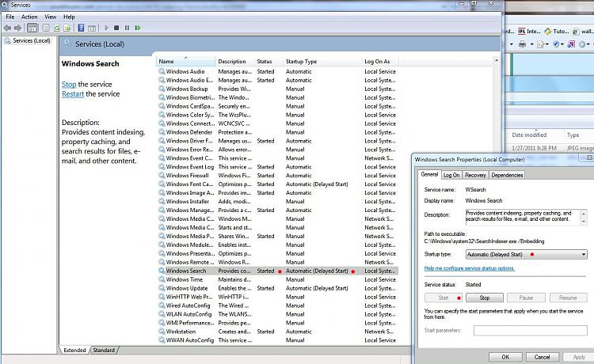Click the gear icon beside Windows Defender

point(162,132)
